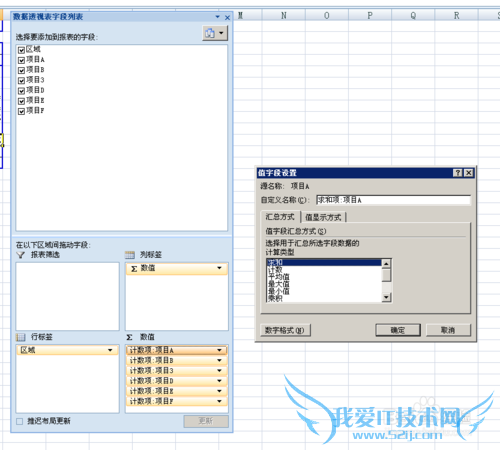
Task: Select 平均值 in the calculation type list
Action: 324,277
